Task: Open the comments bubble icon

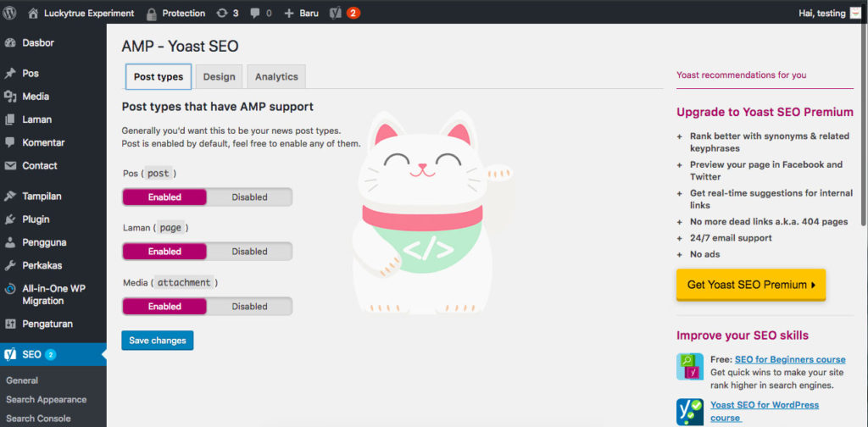Action: point(254,13)
